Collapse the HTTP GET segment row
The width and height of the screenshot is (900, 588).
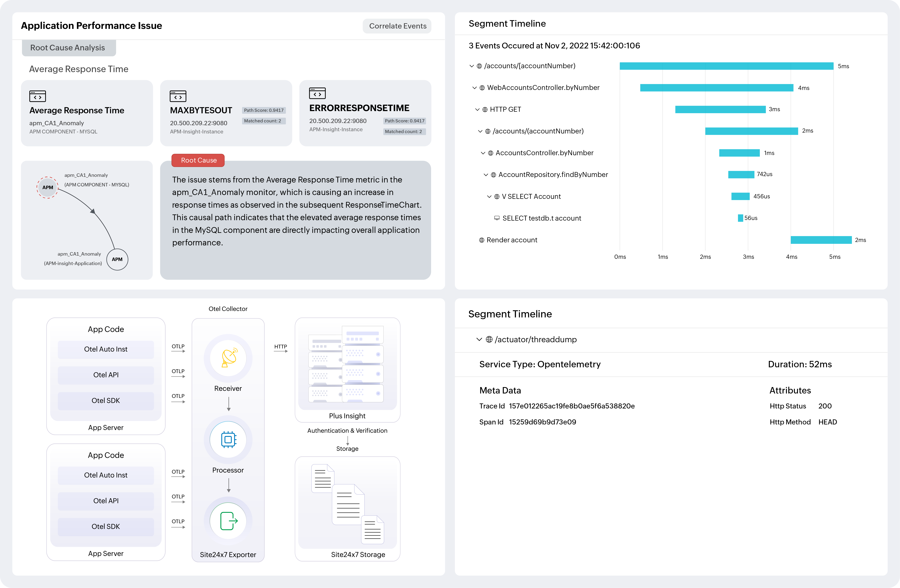(477, 110)
